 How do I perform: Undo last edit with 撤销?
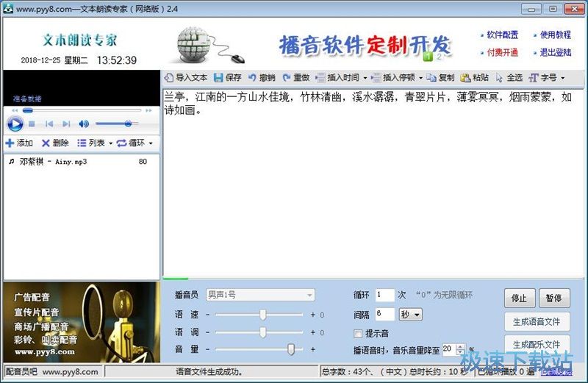[x=262, y=78]
